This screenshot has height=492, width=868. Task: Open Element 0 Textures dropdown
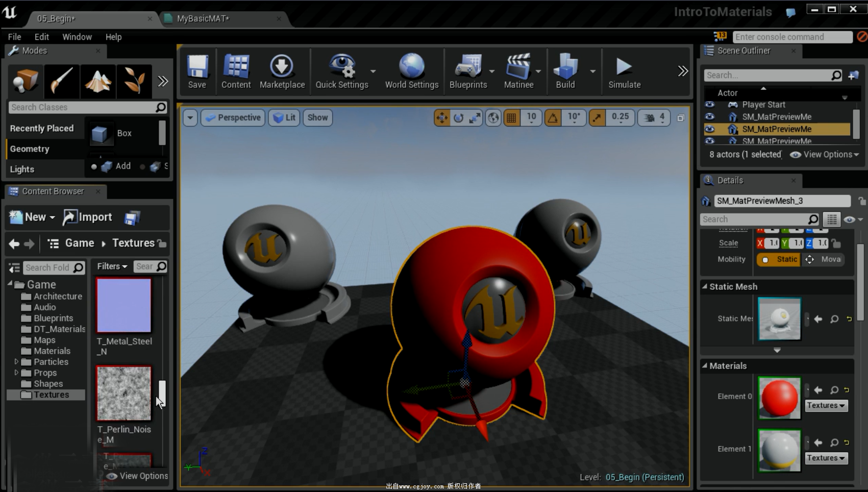(x=826, y=406)
